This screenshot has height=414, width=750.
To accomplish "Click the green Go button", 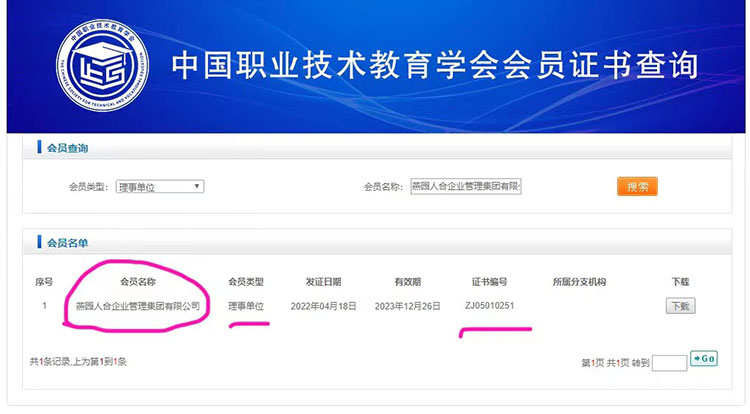I will [704, 358].
